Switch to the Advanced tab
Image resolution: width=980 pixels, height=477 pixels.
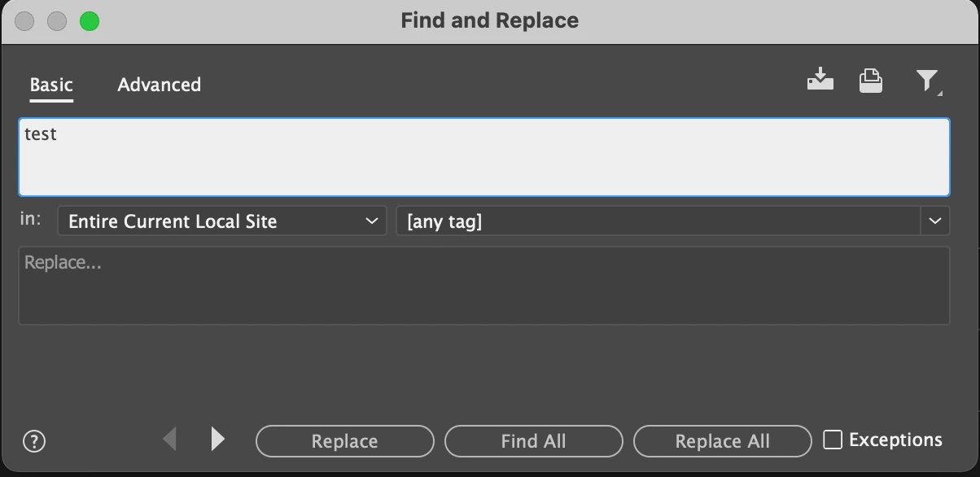tap(160, 85)
